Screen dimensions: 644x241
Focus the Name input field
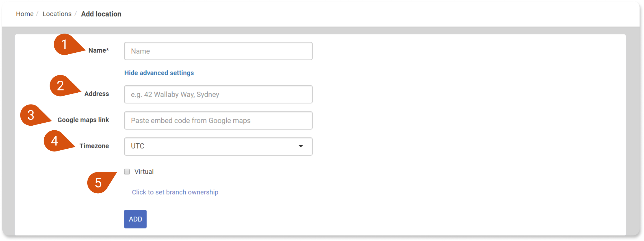click(218, 51)
